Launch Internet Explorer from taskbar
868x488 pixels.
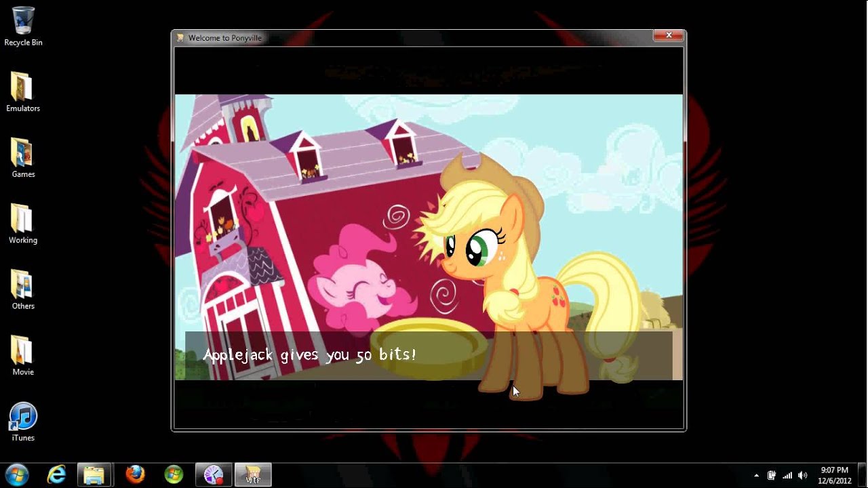(x=56, y=474)
